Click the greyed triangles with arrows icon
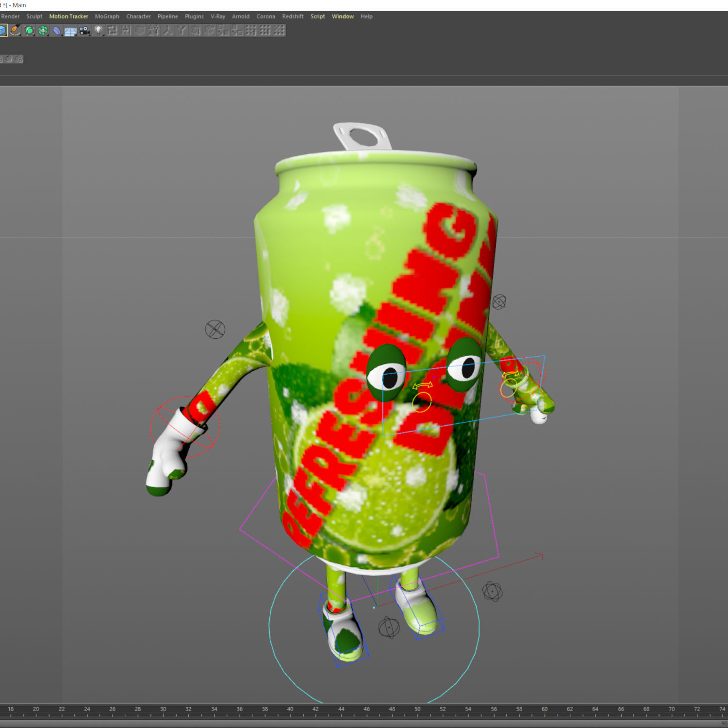The width and height of the screenshot is (728, 728). click(154, 31)
